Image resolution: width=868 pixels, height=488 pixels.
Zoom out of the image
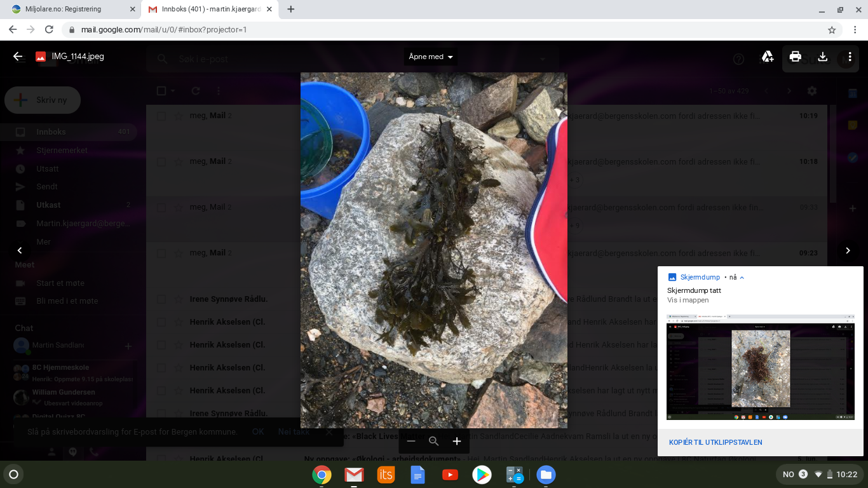[411, 441]
